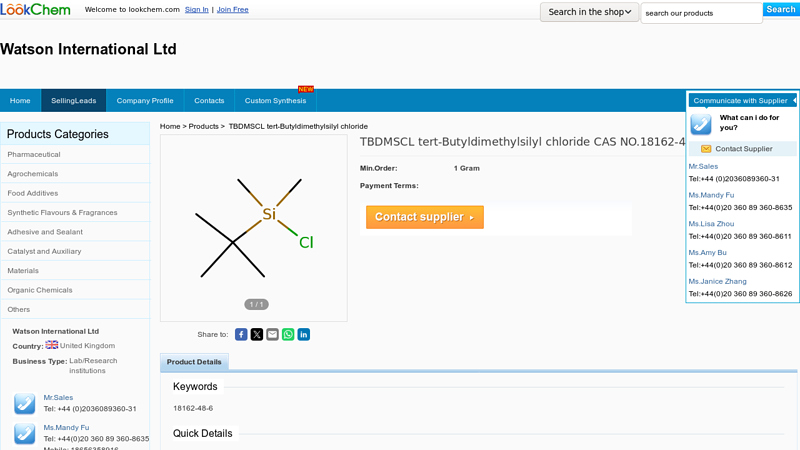Select the Product Details tab
The height and width of the screenshot is (450, 800).
pos(194,362)
